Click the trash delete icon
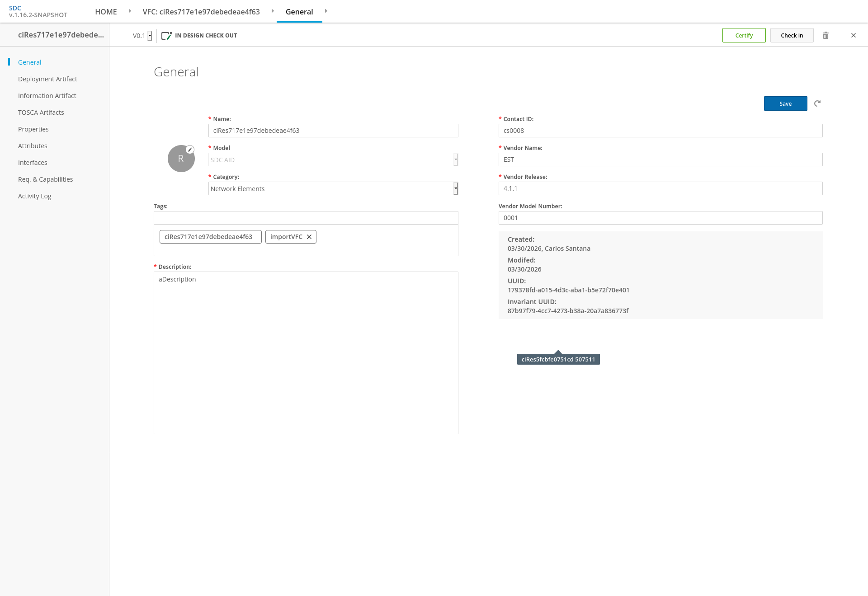The image size is (868, 596). 826,35
